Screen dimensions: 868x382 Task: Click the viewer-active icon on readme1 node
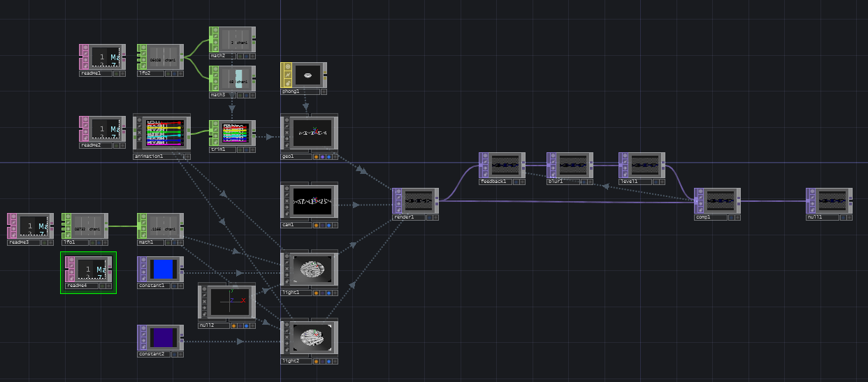coord(85,49)
